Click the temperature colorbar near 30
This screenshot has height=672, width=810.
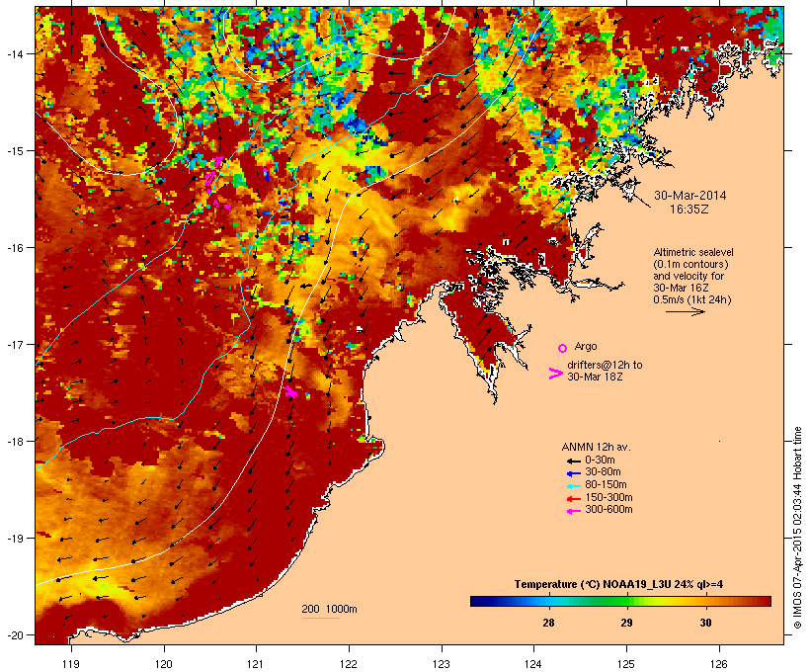pos(705,601)
